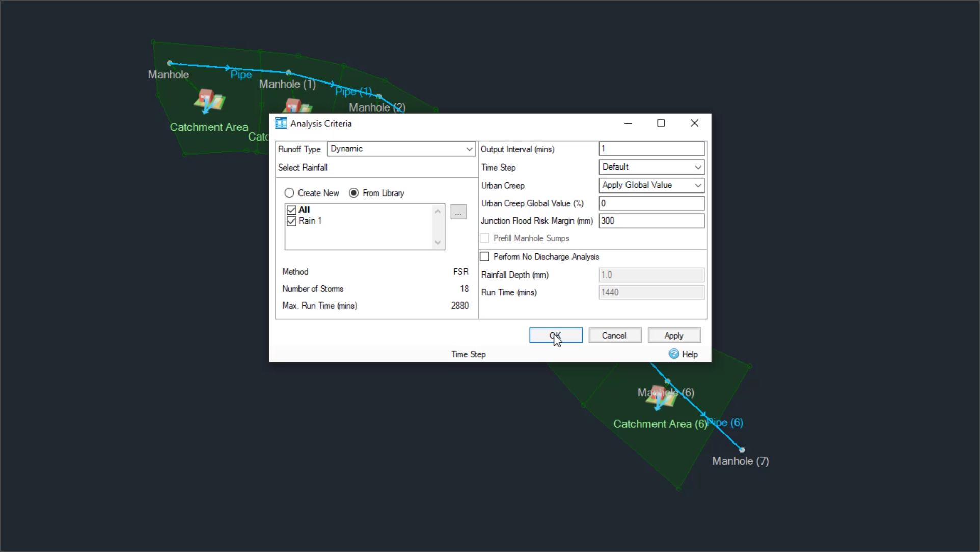Image resolution: width=980 pixels, height=552 pixels.
Task: Expand the Urban Creep dropdown
Action: [x=698, y=185]
